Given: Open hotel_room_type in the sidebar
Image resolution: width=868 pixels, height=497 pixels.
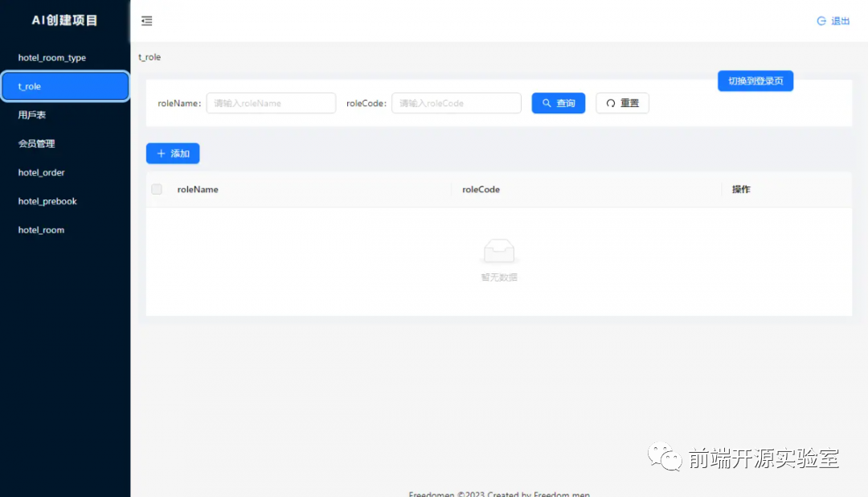Looking at the screenshot, I should (x=52, y=58).
